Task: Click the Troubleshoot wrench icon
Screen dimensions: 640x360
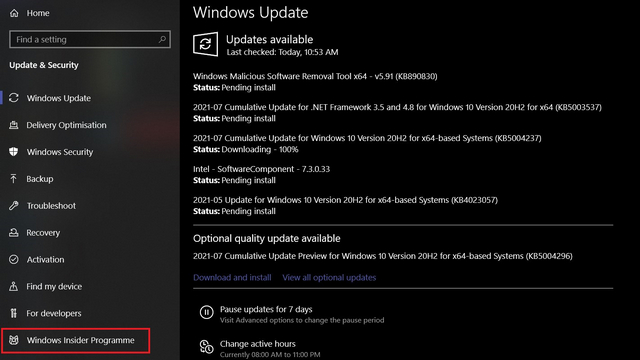Action: 14,206
